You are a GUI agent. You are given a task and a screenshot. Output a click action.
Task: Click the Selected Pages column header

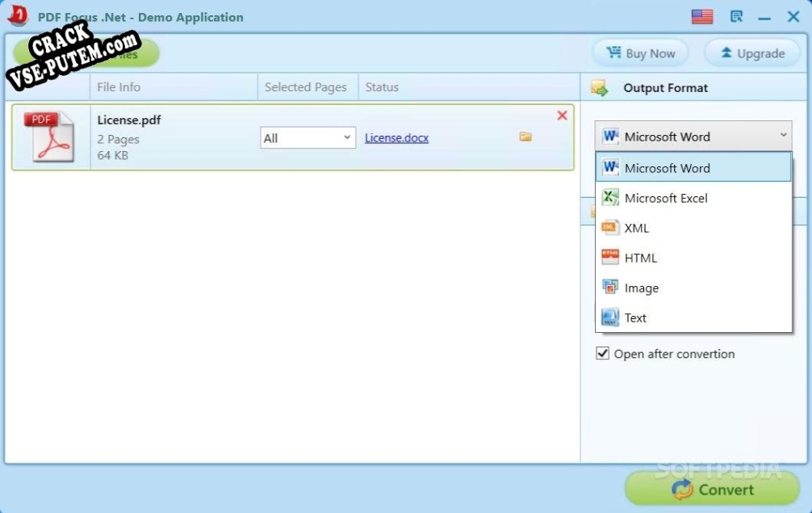coord(306,87)
